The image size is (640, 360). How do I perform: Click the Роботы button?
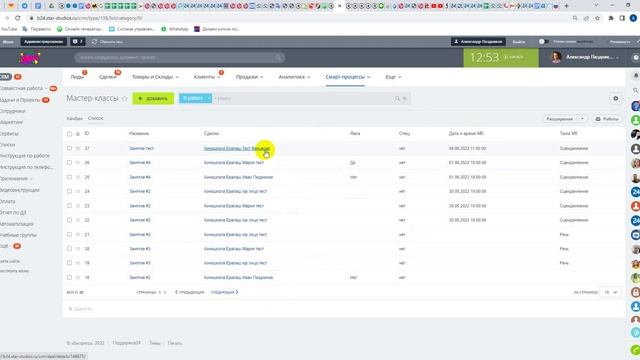point(607,119)
